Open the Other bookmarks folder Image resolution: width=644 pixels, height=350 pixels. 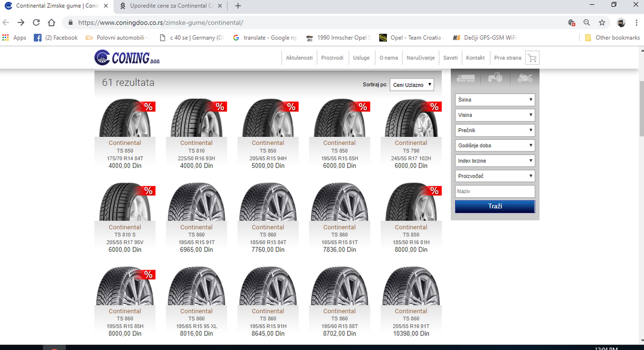(x=612, y=38)
